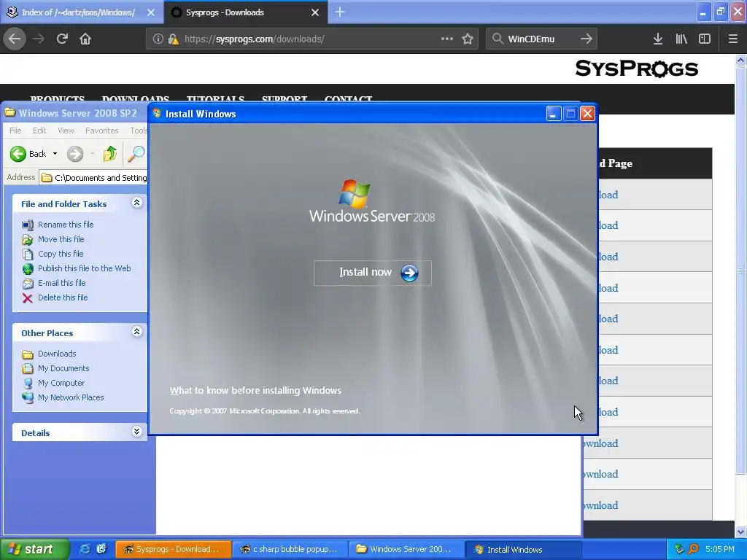Click Explorer Up folder button

[x=110, y=154]
